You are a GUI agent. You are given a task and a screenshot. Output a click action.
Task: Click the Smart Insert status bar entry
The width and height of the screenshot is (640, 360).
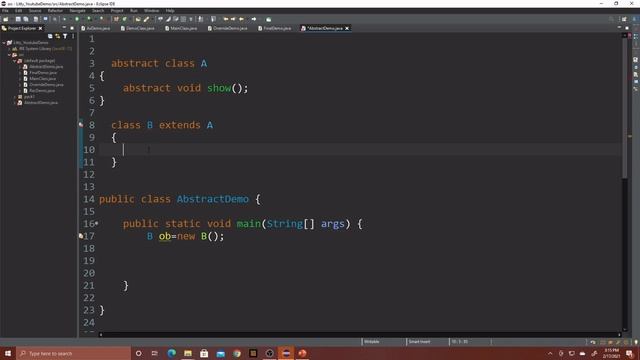point(420,342)
